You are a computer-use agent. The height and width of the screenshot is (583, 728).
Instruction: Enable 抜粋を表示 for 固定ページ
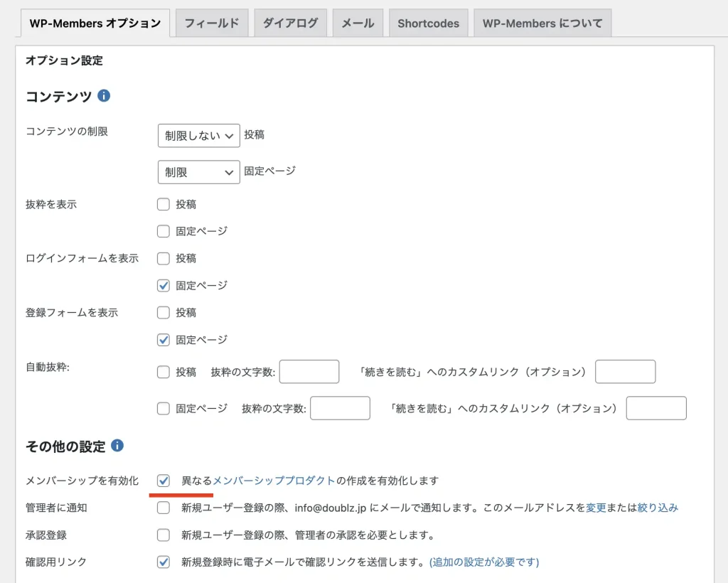coord(164,232)
